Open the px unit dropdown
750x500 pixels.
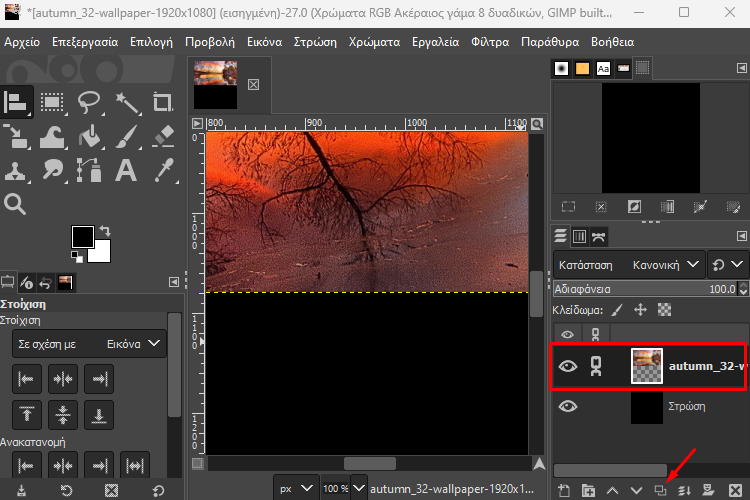click(297, 489)
